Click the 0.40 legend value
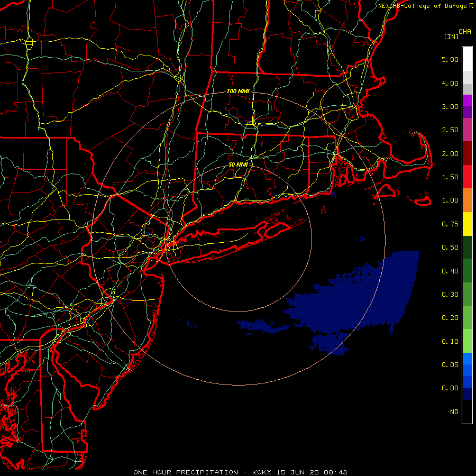Screen dimensions: 476x476 pyautogui.click(x=450, y=271)
